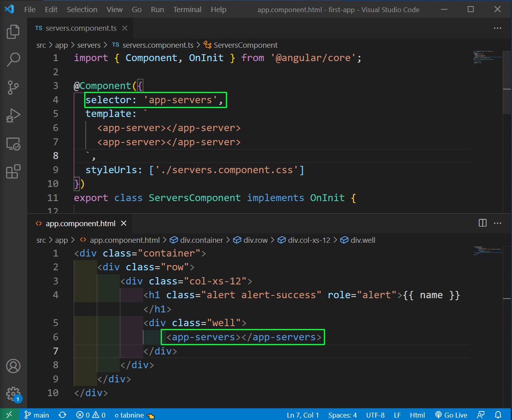Open the Edit menu

tap(51, 9)
